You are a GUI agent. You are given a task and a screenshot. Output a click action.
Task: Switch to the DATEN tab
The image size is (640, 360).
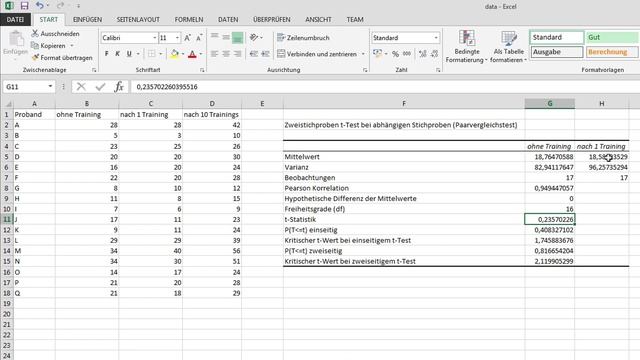click(x=228, y=20)
